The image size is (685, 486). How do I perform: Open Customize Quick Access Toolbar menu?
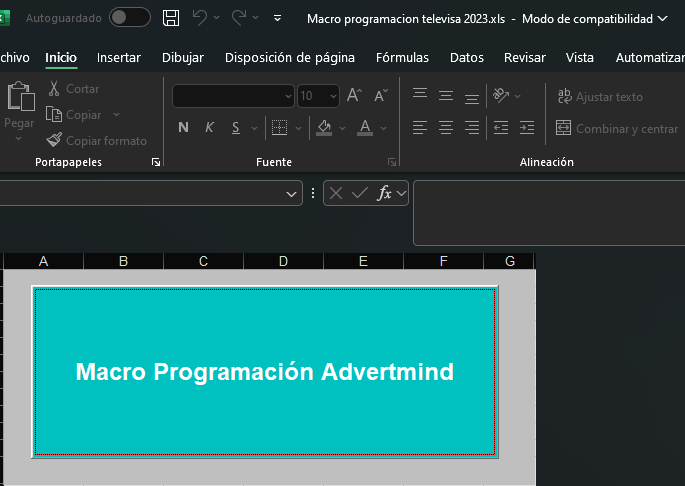(x=277, y=18)
